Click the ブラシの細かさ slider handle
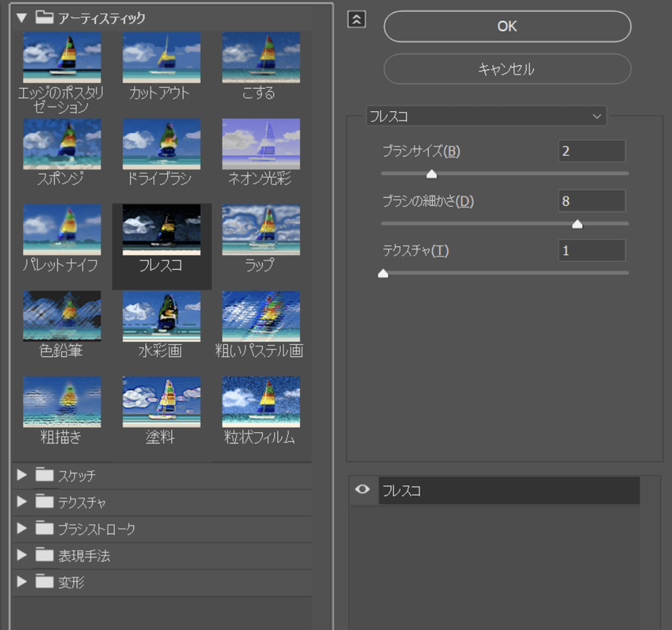Screen dimensions: 672x630 pyautogui.click(x=576, y=224)
